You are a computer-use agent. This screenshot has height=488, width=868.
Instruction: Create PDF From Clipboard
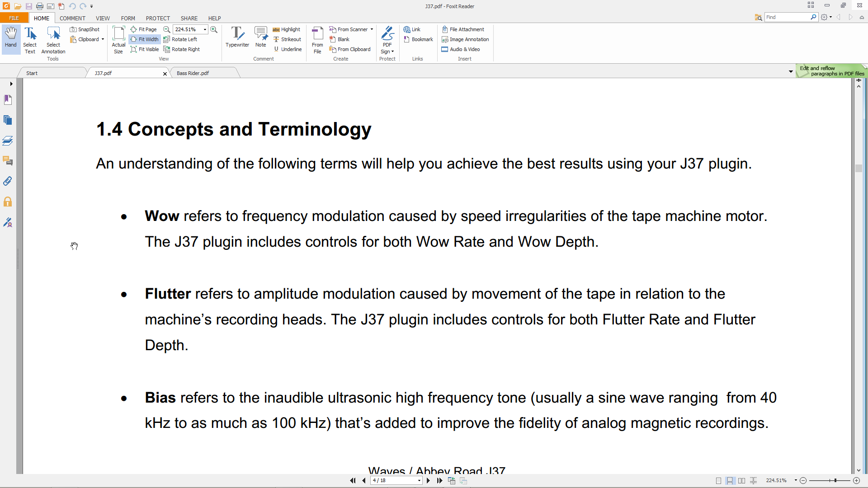click(x=350, y=49)
